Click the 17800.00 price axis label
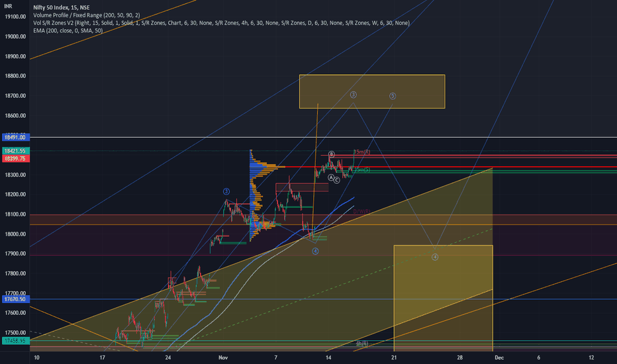The image size is (617, 364). pos(15,273)
